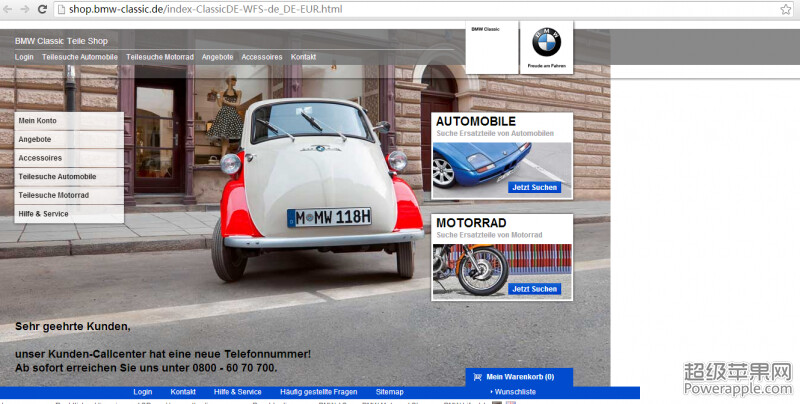800x404 pixels.
Task: Open the Sitemap footer link
Action: [x=389, y=392]
